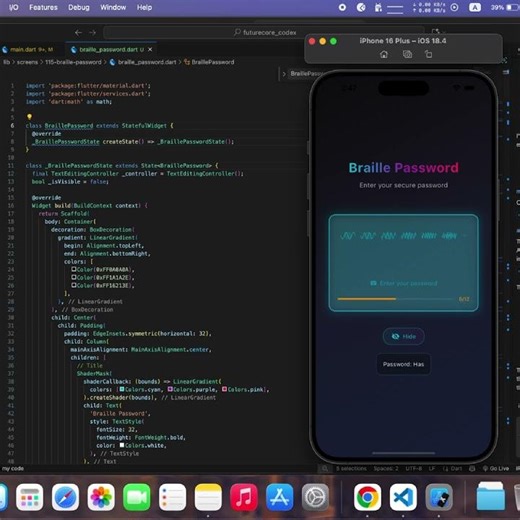520x520 pixels.
Task: Click the '5 selections' status item
Action: click(351, 469)
